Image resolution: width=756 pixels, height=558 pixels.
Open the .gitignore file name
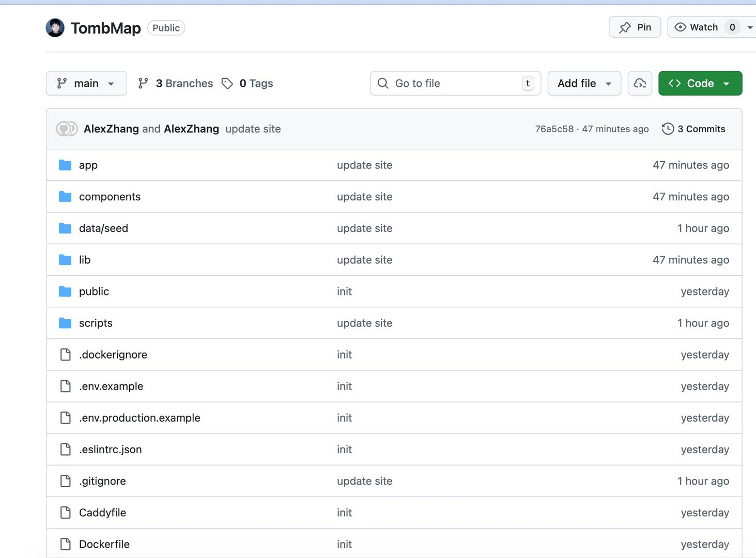click(102, 481)
